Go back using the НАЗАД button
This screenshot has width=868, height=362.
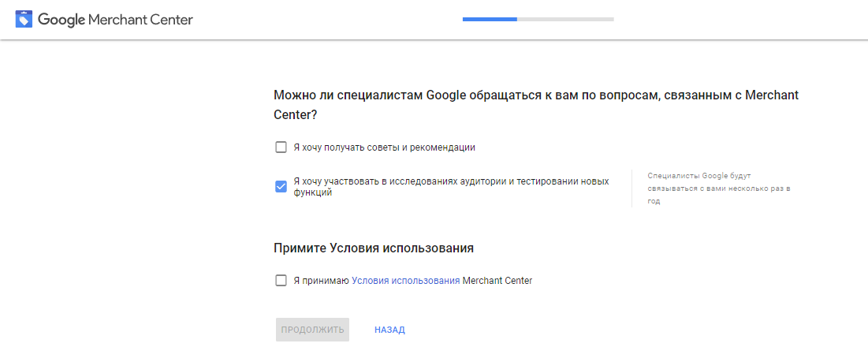[389, 330]
